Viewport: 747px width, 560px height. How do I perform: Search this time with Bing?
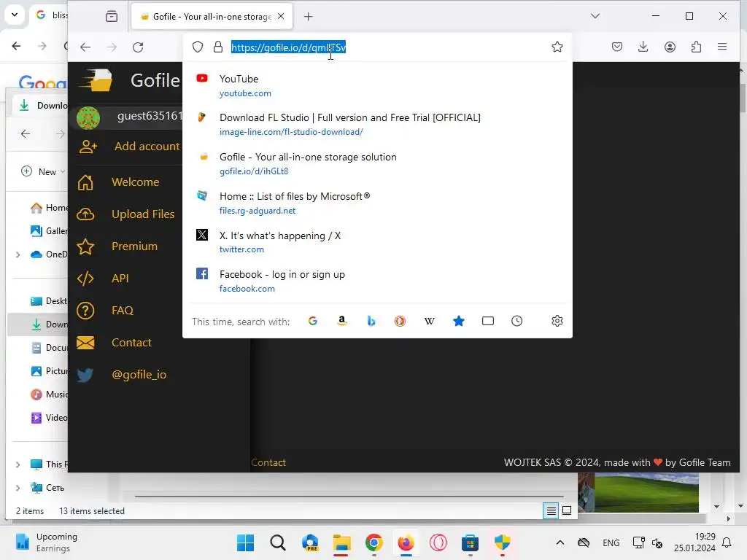coord(371,321)
